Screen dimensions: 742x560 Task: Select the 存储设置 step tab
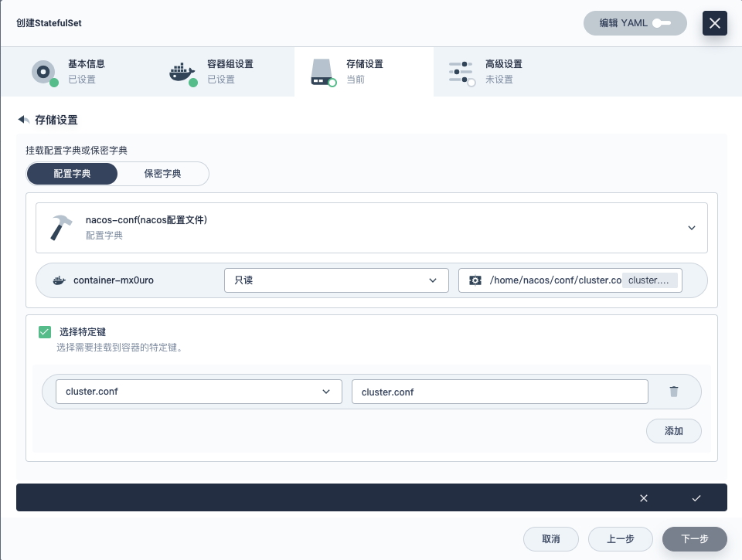[364, 71]
